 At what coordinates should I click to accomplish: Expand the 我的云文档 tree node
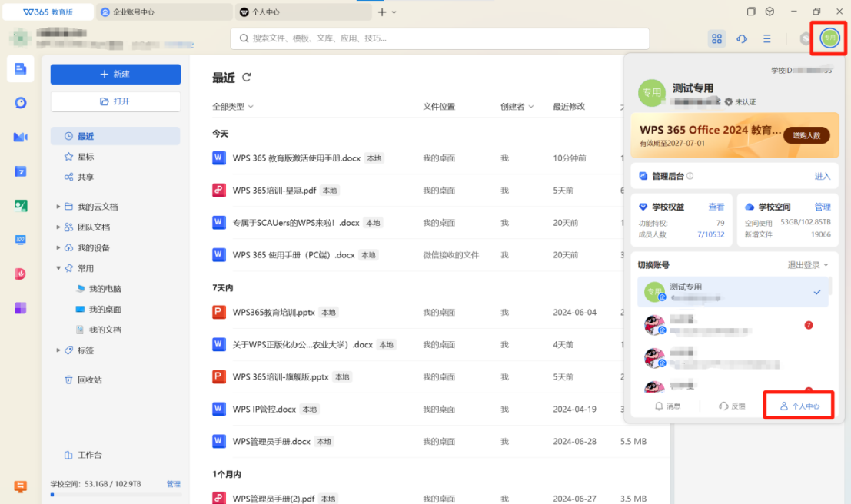(58, 207)
